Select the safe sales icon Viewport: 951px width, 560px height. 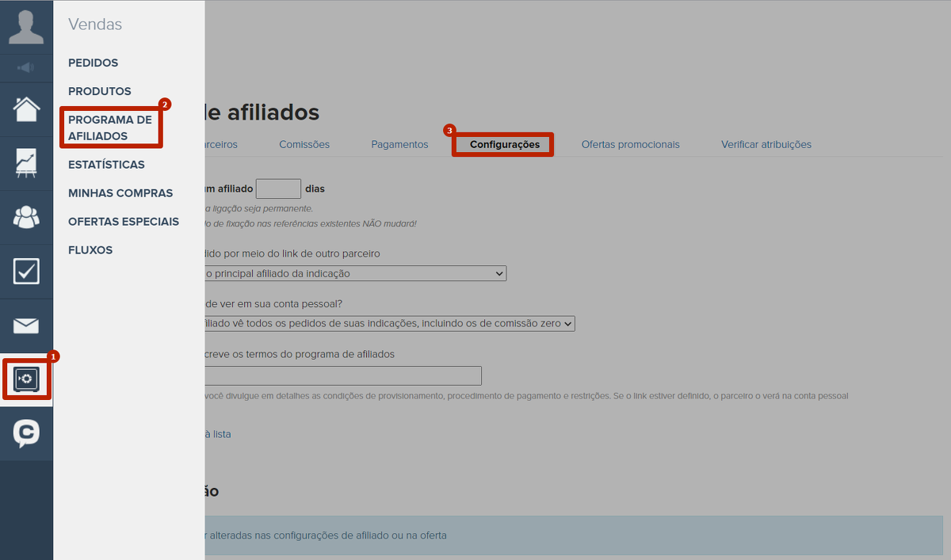[x=26, y=379]
